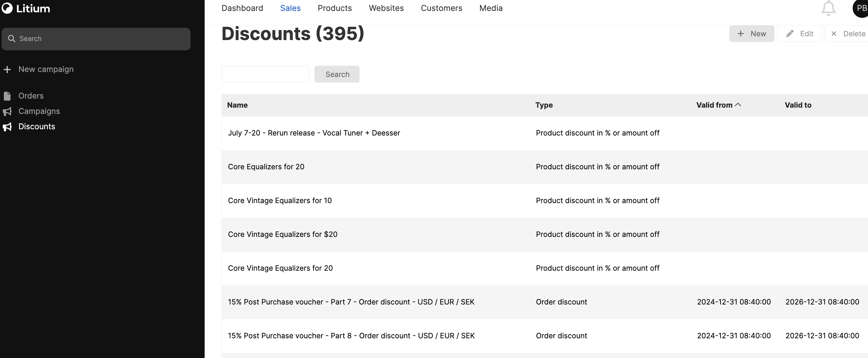
Task: Sort the table by Valid to column
Action: (x=798, y=105)
